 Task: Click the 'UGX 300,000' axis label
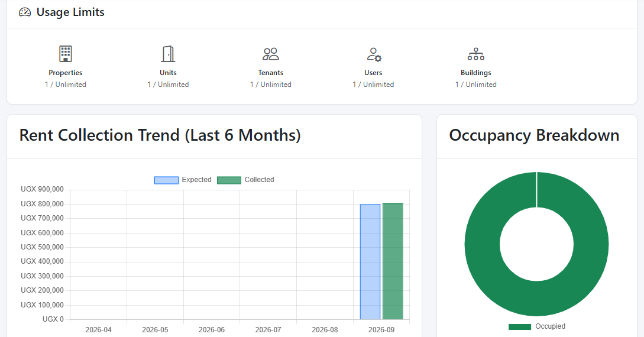point(43,276)
